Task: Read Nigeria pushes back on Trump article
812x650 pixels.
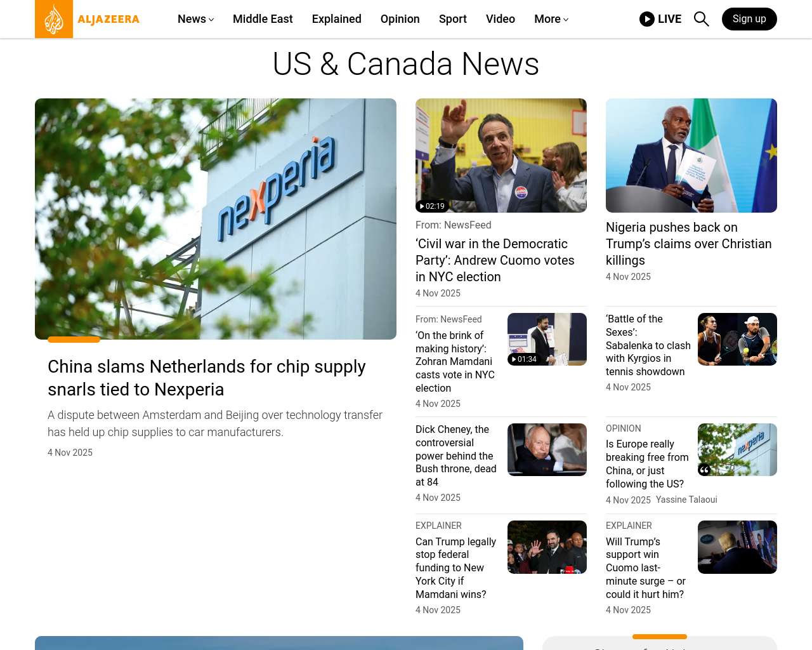Action: 688,244
